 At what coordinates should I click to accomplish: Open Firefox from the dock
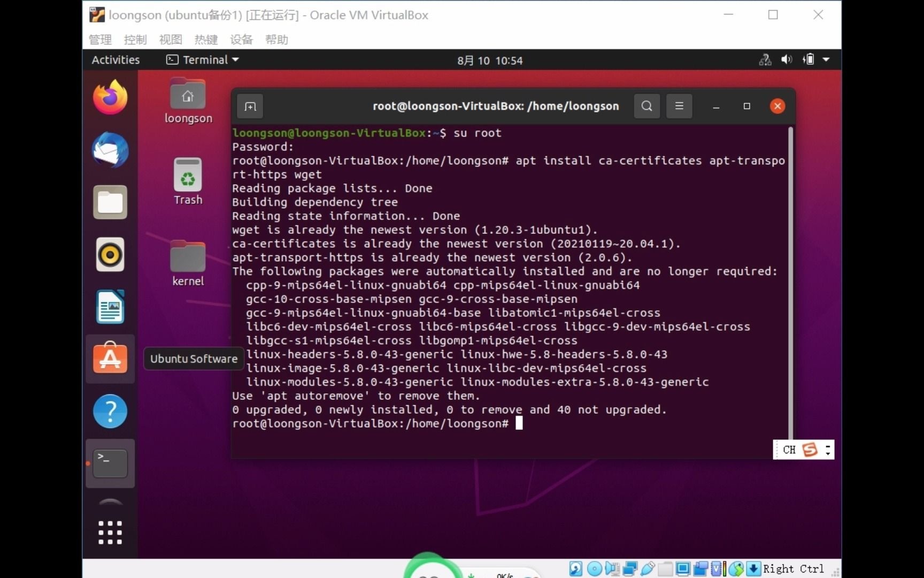pyautogui.click(x=110, y=97)
